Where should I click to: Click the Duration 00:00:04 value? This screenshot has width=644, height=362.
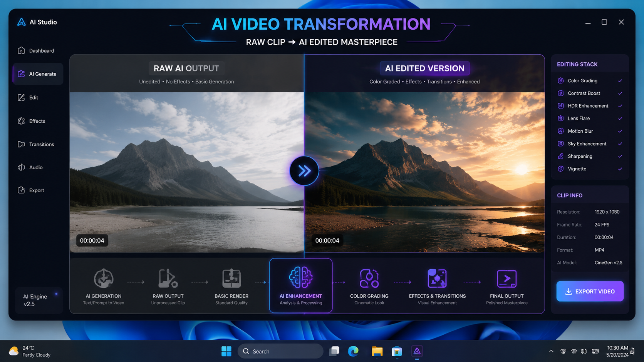click(x=604, y=237)
